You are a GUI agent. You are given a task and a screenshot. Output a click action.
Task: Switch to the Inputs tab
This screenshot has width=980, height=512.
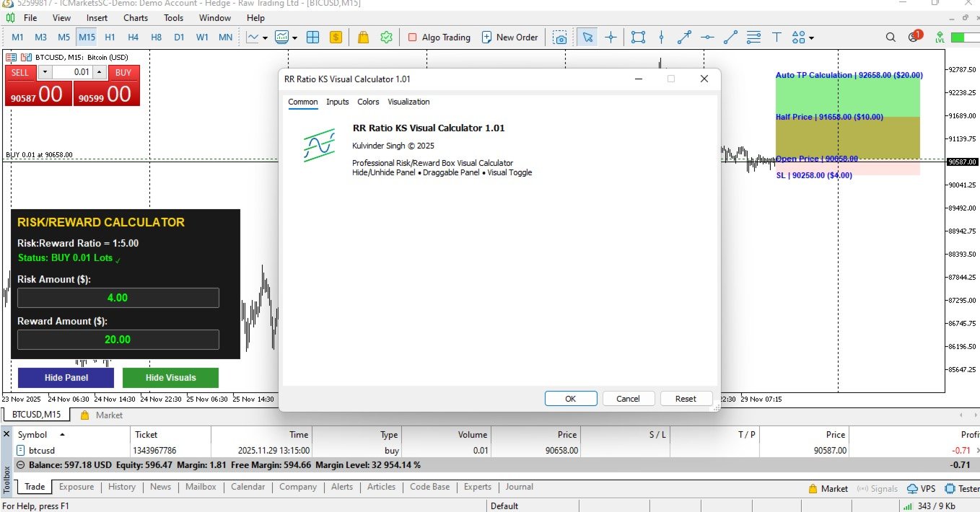click(337, 102)
